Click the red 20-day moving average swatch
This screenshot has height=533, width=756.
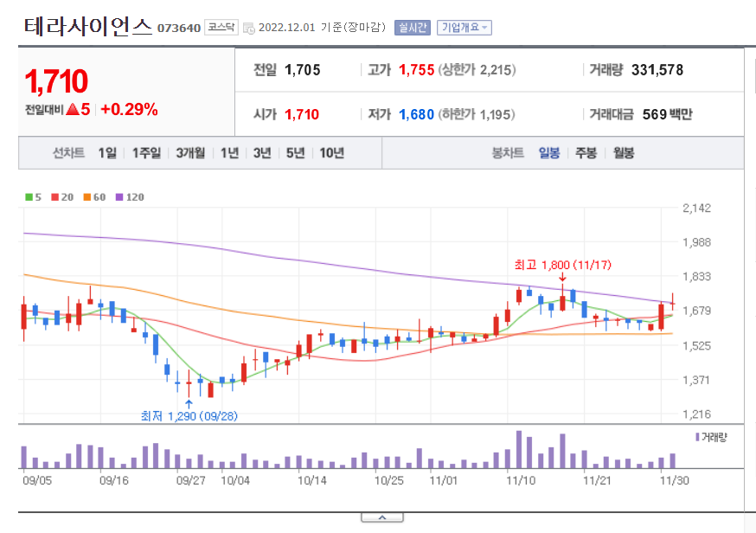point(55,196)
